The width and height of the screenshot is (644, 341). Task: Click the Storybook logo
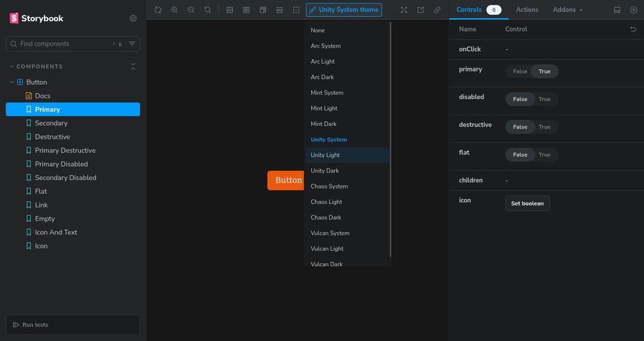tap(37, 18)
